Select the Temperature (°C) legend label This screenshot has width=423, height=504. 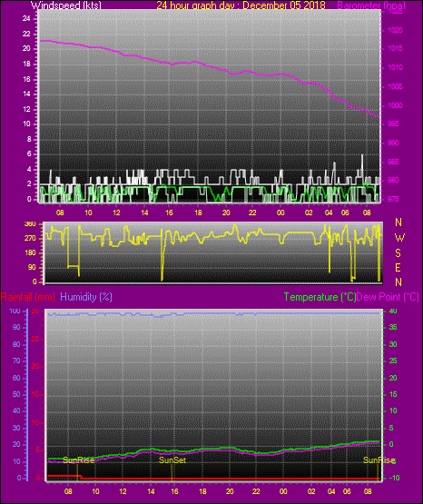pyautogui.click(x=320, y=297)
